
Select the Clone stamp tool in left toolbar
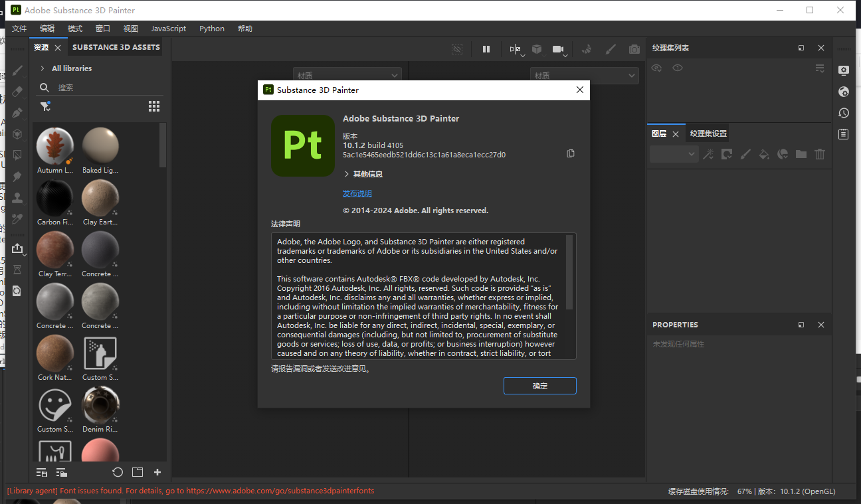pos(18,198)
